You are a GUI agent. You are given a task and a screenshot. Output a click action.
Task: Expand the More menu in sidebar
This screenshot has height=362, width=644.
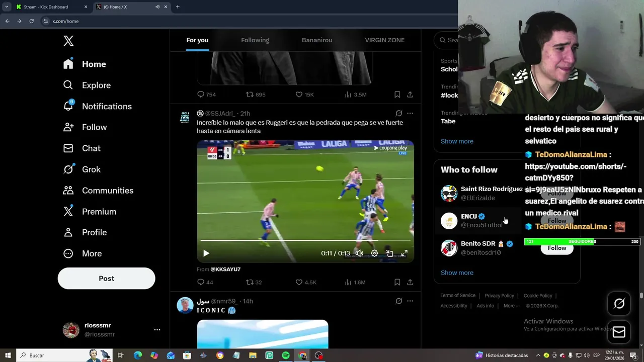[82, 253]
